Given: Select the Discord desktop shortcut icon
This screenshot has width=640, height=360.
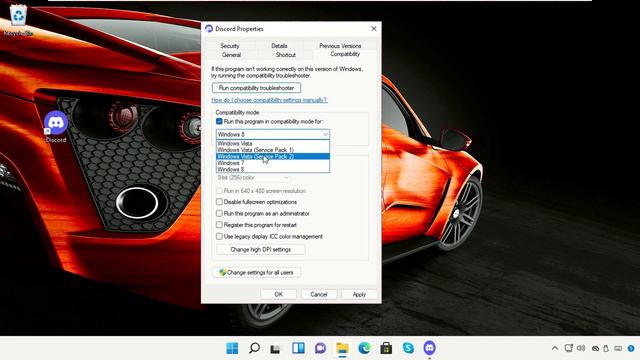Looking at the screenshot, I should [x=56, y=127].
